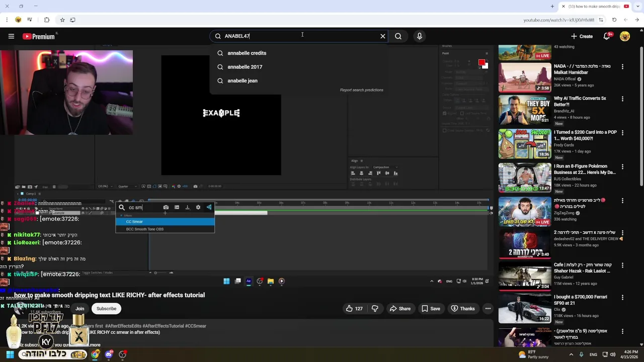This screenshot has height=362, width=644.
Task: Open options for $700,000 Ferrari video
Action: (x=622, y=298)
